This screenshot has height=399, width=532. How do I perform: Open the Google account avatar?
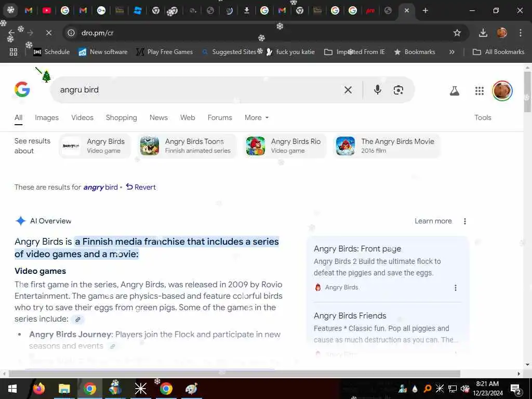(502, 90)
